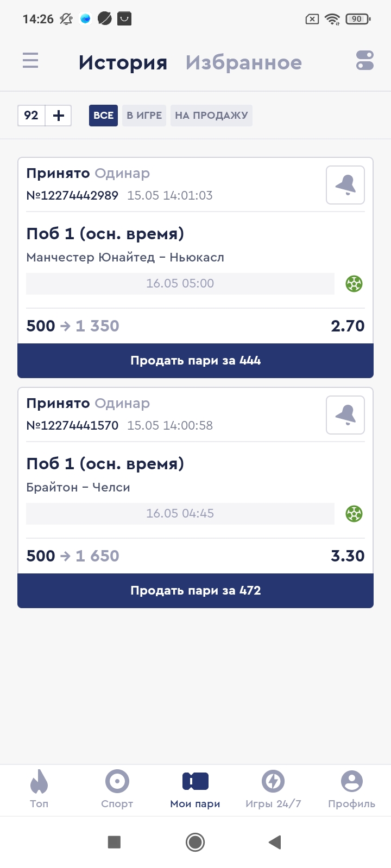Filter bets by НА ПРОДАЖУ

pyautogui.click(x=211, y=116)
